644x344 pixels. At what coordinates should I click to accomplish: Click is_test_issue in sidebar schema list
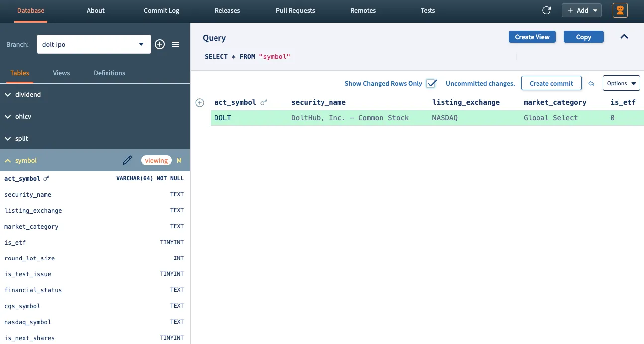point(28,274)
